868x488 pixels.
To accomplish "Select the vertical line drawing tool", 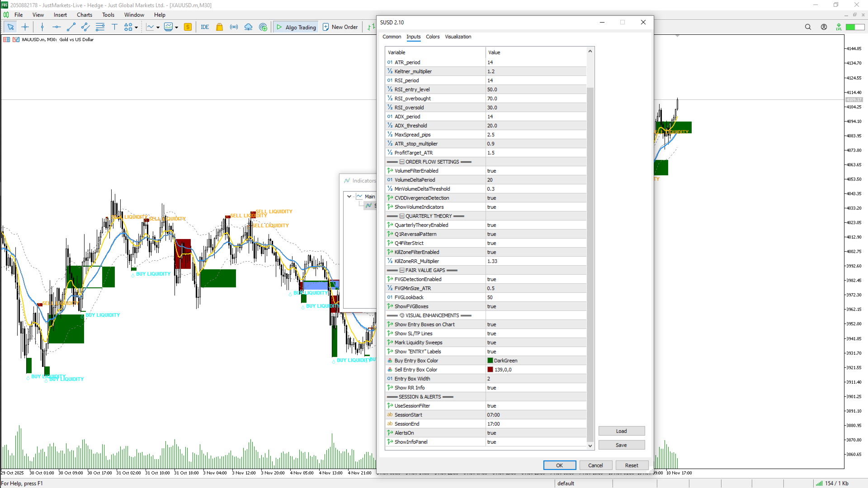I will pos(42,27).
